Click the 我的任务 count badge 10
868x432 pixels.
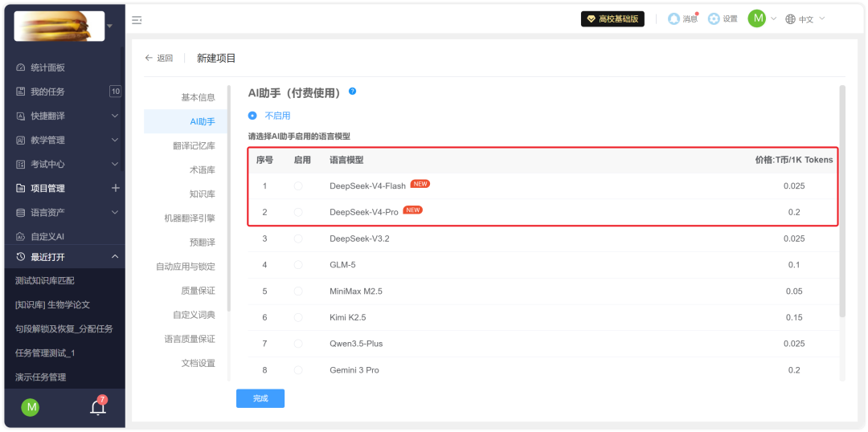pos(115,92)
